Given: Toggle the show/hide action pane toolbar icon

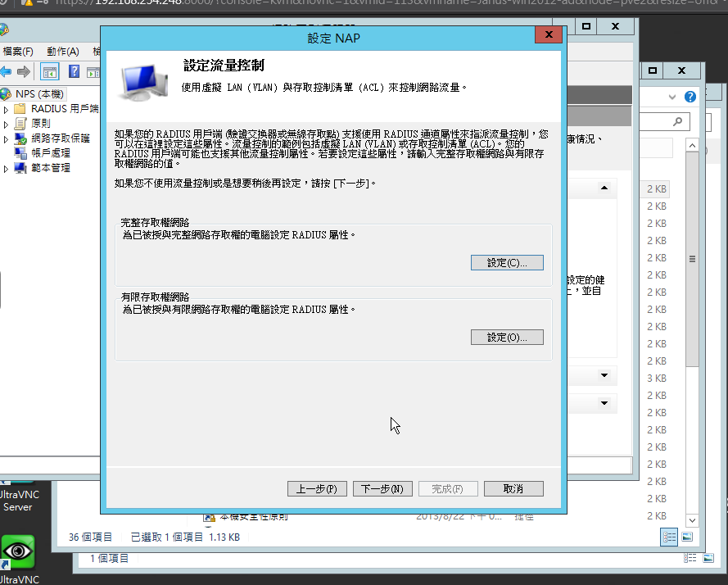Looking at the screenshot, I should point(93,72).
